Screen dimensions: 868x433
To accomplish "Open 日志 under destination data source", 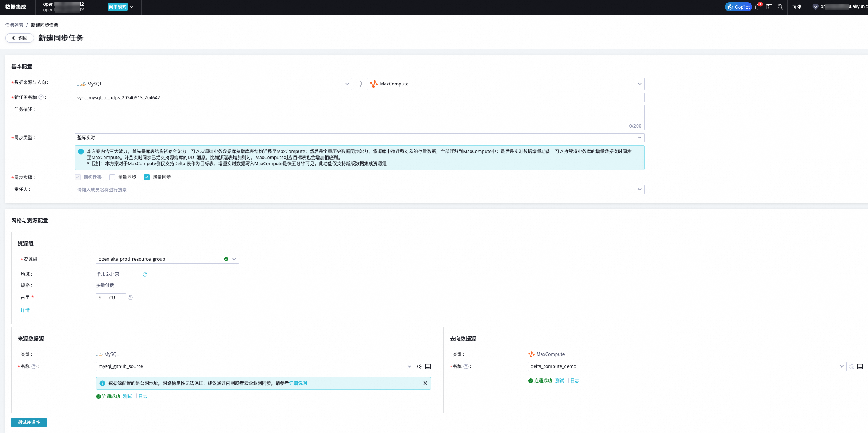I will 575,381.
